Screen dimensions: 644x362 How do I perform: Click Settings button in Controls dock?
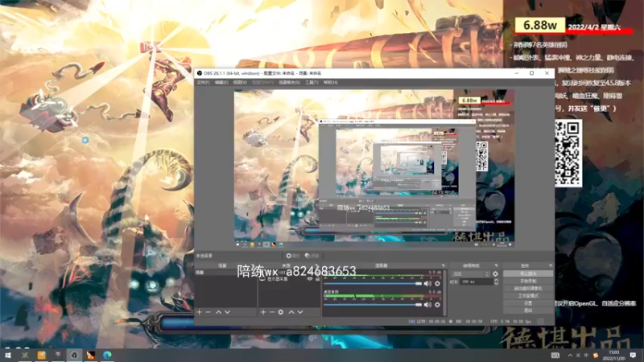tap(528, 303)
